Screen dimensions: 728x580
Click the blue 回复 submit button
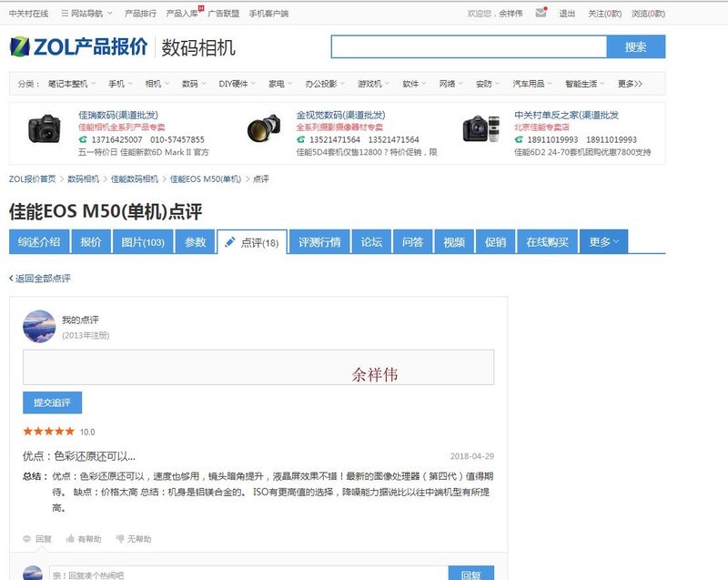(471, 573)
